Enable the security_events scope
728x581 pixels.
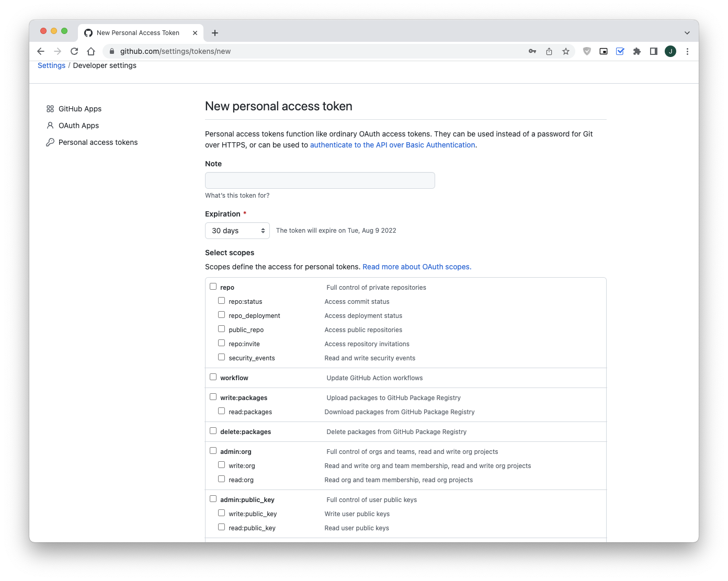tap(221, 357)
